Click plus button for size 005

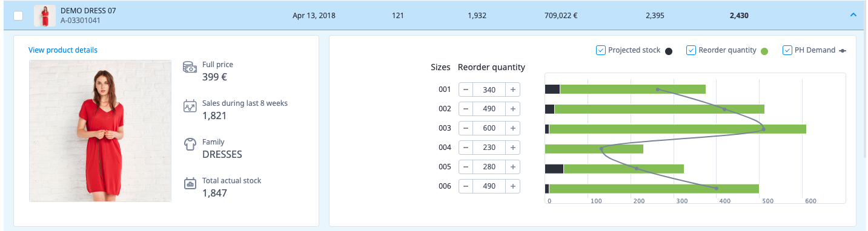pyautogui.click(x=512, y=167)
